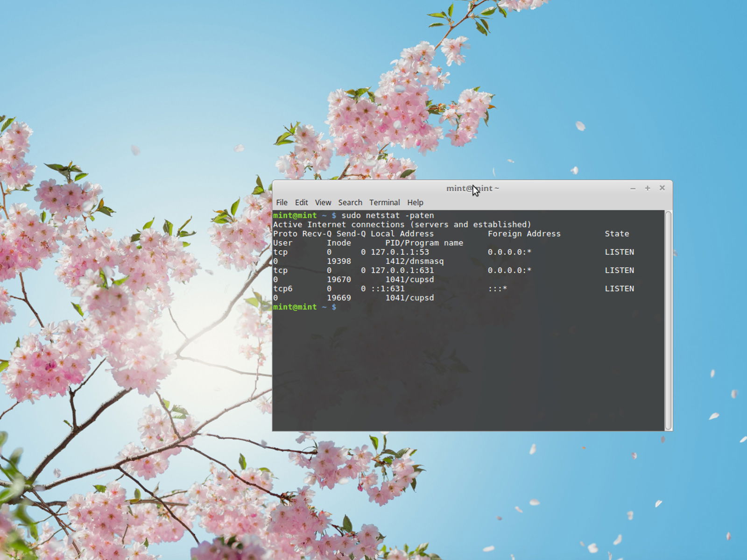This screenshot has width=747, height=560.
Task: Open the View menu
Action: [x=323, y=202]
